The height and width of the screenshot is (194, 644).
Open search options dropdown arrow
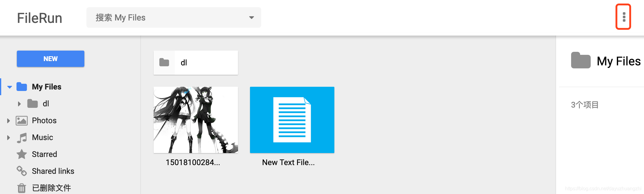tap(252, 17)
